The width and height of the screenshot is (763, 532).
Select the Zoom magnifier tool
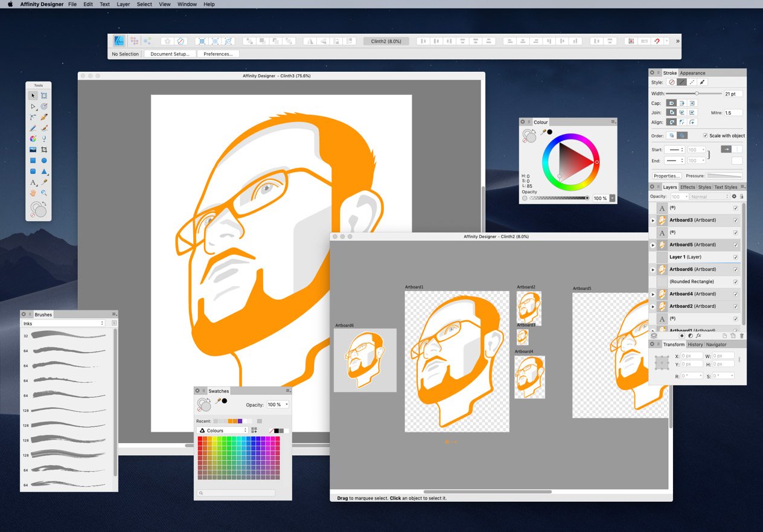[44, 193]
